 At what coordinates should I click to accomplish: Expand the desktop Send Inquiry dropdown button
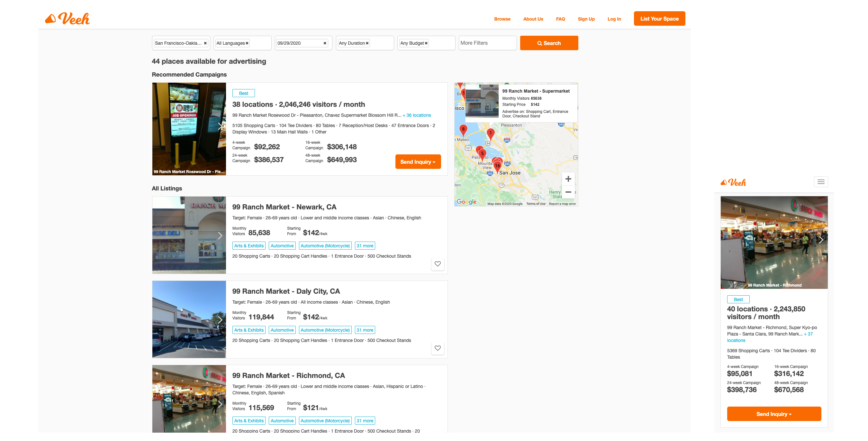(418, 162)
